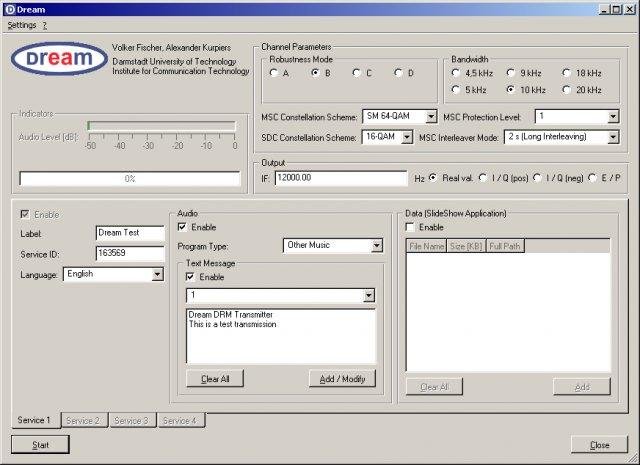Choose 10 kHz bandwidth
Screen dimensions: 640x465
coord(511,89)
